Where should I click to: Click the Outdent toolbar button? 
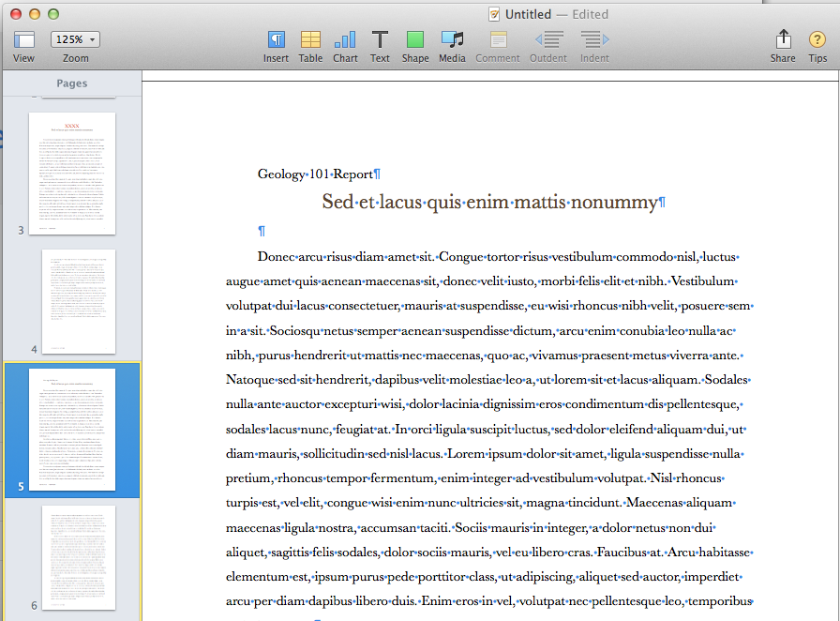(x=548, y=39)
